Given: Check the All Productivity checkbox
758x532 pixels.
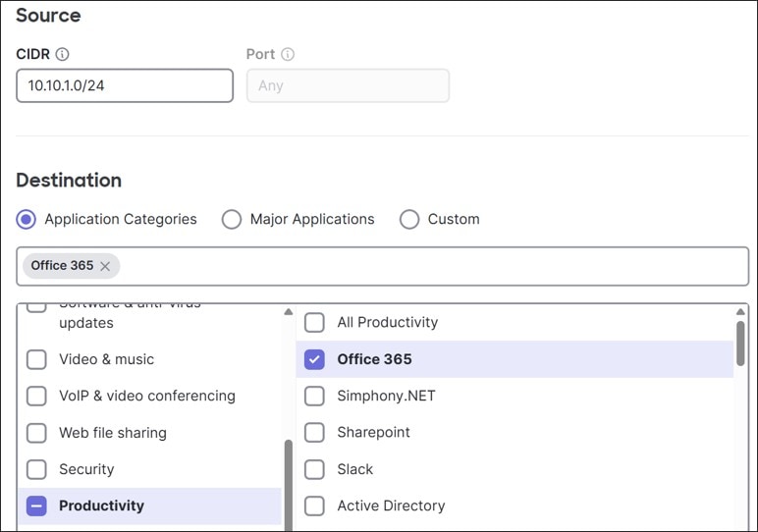Looking at the screenshot, I should (x=314, y=322).
